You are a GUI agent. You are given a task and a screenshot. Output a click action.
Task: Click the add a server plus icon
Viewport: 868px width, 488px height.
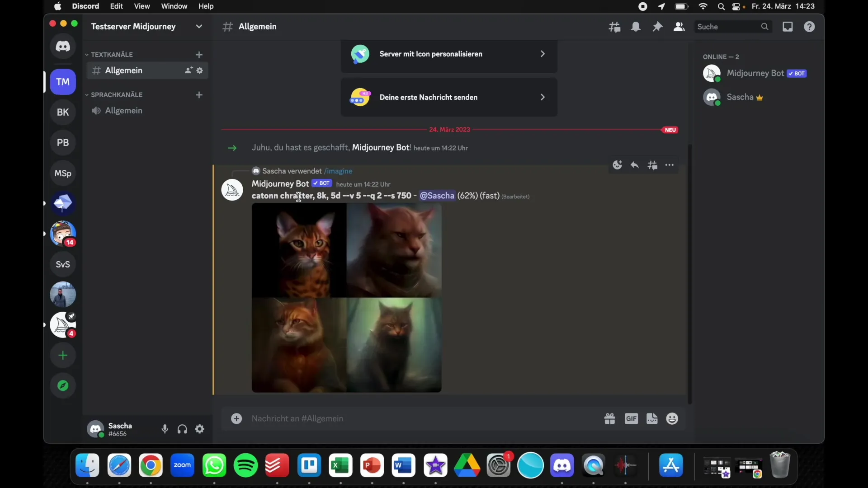(x=63, y=355)
